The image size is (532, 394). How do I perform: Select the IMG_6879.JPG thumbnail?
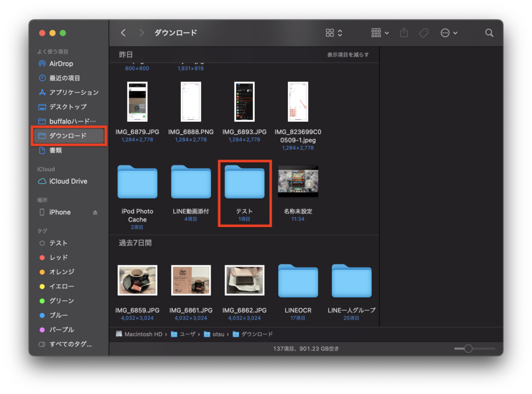137,102
